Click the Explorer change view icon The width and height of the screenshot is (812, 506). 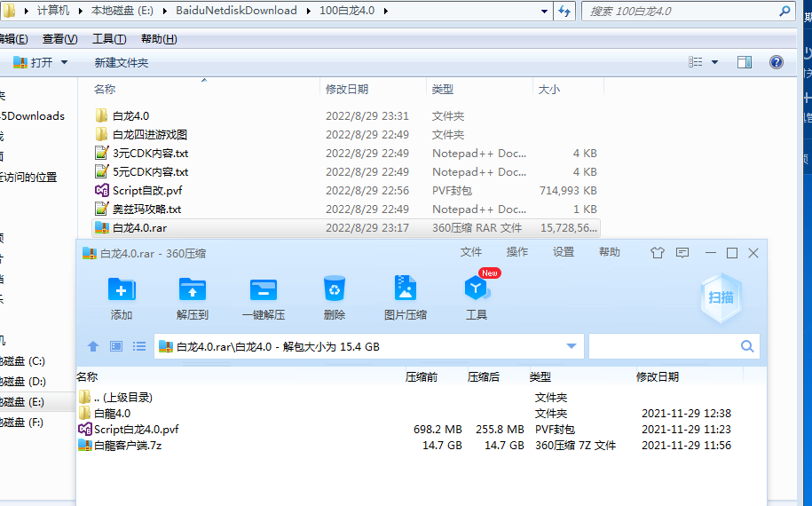[696, 62]
